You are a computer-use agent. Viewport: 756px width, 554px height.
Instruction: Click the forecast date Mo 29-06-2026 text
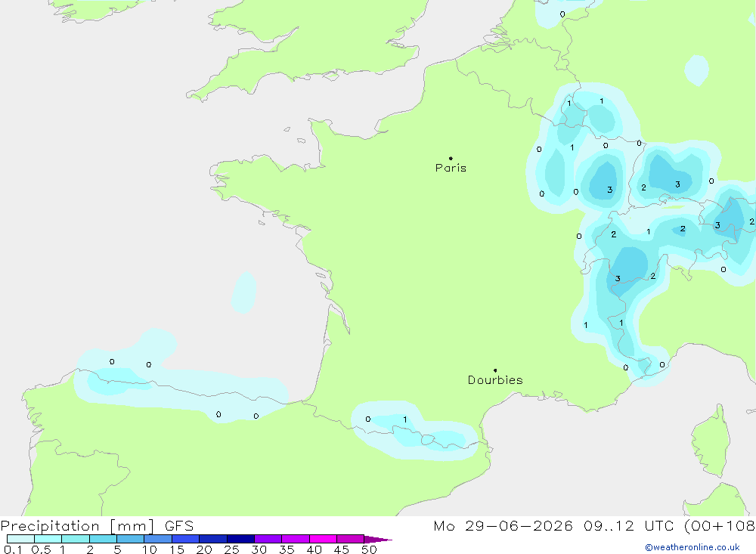503,526
